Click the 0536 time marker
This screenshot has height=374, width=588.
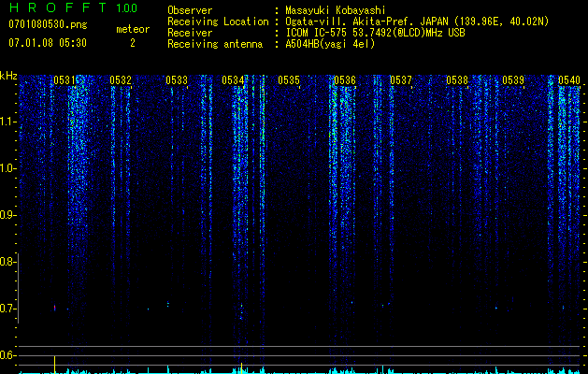point(345,80)
